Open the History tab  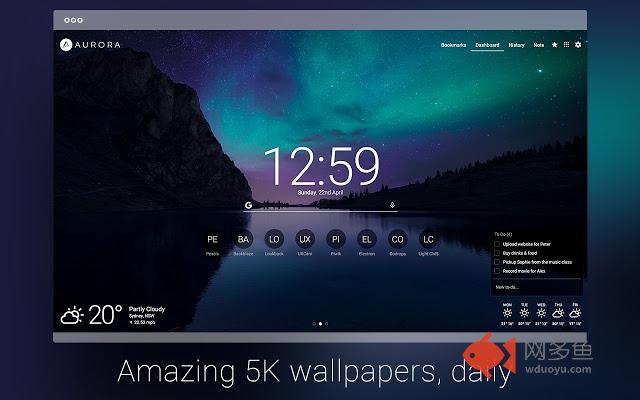pos(516,45)
